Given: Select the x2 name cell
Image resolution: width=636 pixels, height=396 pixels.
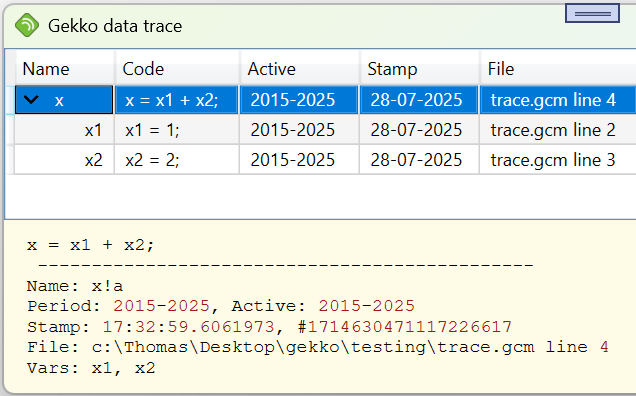Looking at the screenshot, I should [64, 160].
